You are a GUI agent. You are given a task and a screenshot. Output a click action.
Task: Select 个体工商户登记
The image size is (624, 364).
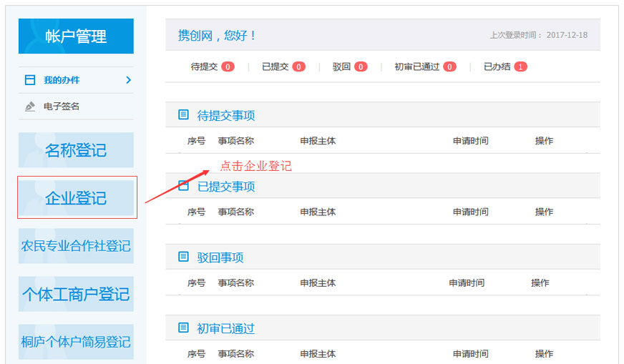click(x=76, y=294)
